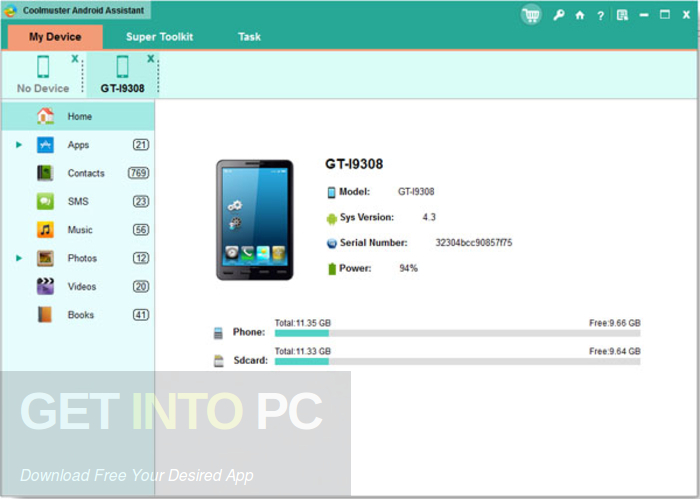Click the No Device phone icon
Image resolution: width=700 pixels, height=499 pixels.
43,67
